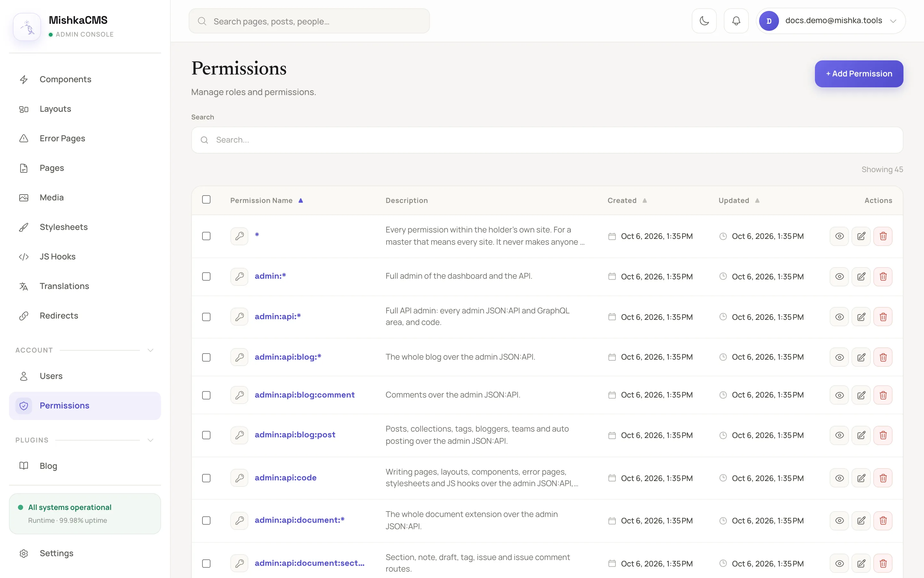Image resolution: width=924 pixels, height=578 pixels.
Task: Open the Blog plugin in the sidebar
Action: [85, 466]
